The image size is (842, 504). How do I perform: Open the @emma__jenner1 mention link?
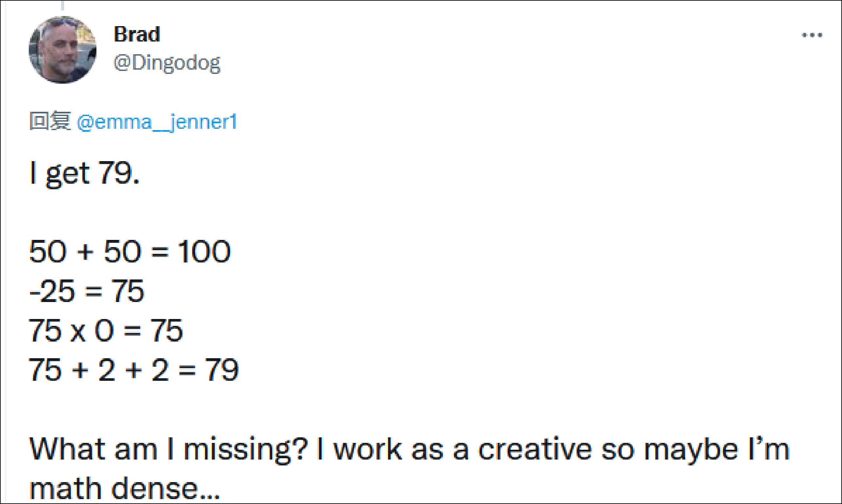tap(157, 122)
